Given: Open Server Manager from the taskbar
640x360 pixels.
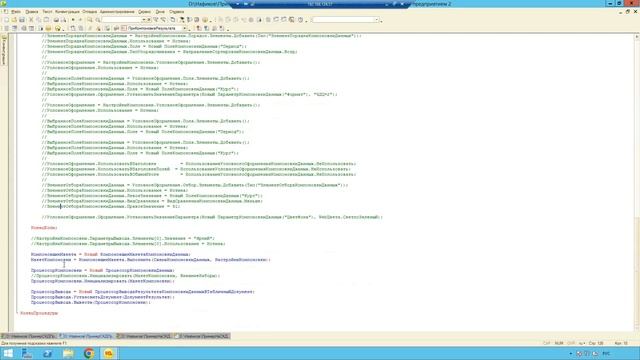Looking at the screenshot, I should pyautogui.click(x=27, y=353).
